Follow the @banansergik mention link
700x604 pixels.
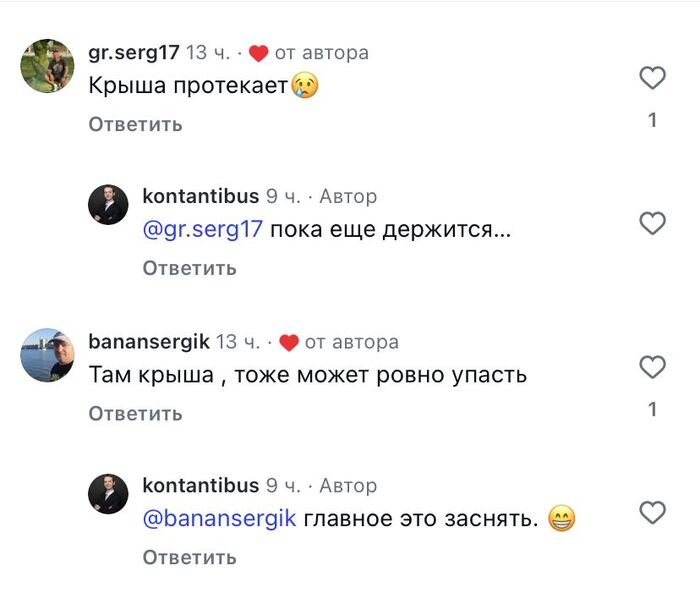[219, 519]
